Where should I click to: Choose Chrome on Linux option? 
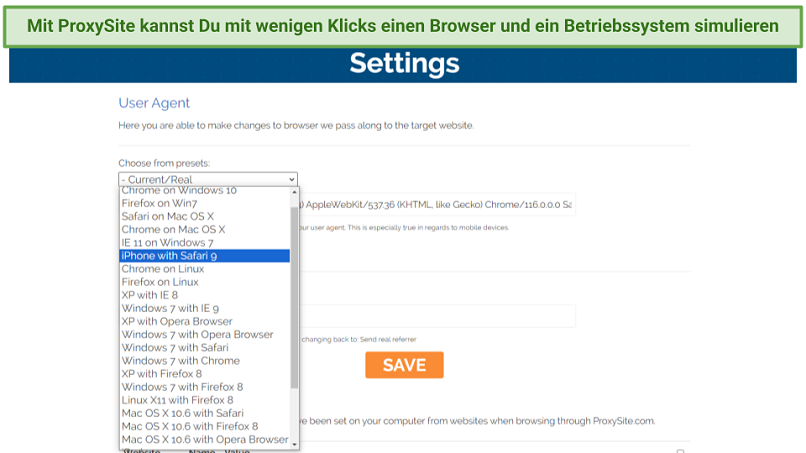pos(163,269)
